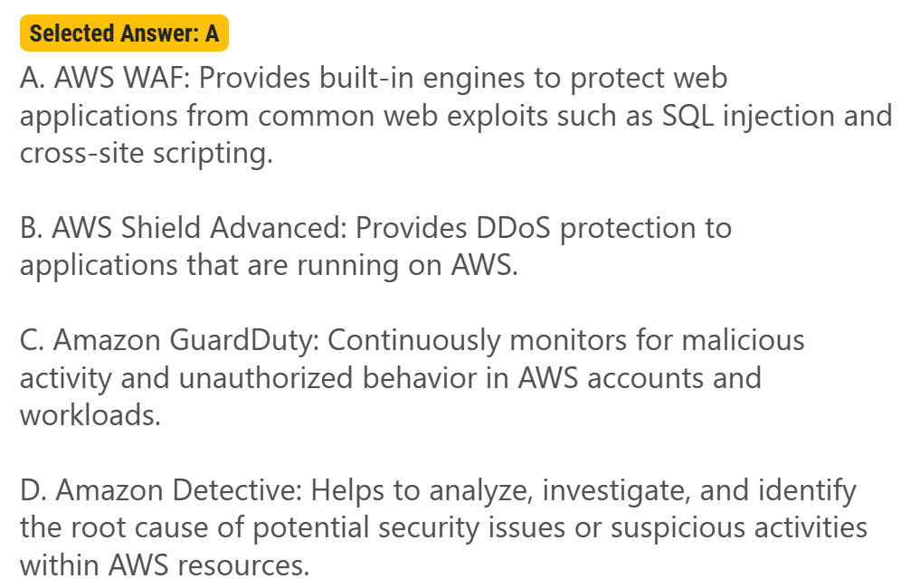901x588 pixels.
Task: Click the text running on AWS
Action: click(x=423, y=266)
